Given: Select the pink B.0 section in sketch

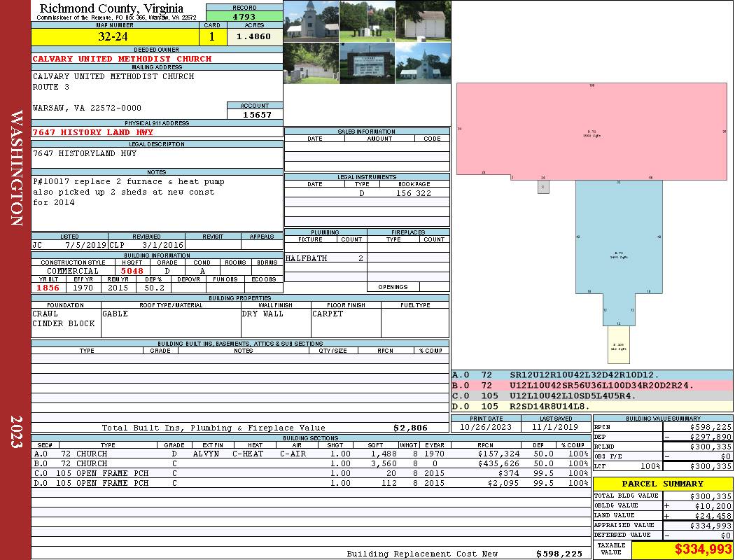Looking at the screenshot, I should [x=591, y=131].
